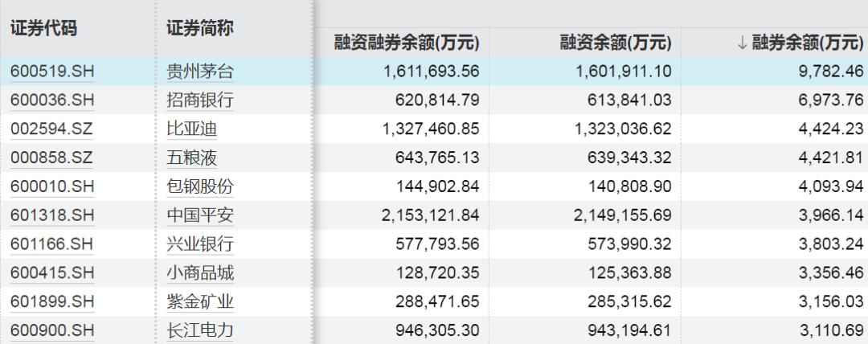
Task: Click the value 285,315.62
Action: (629, 302)
